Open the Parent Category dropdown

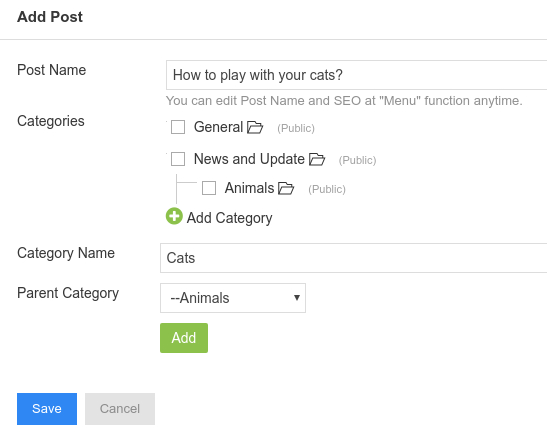[233, 298]
